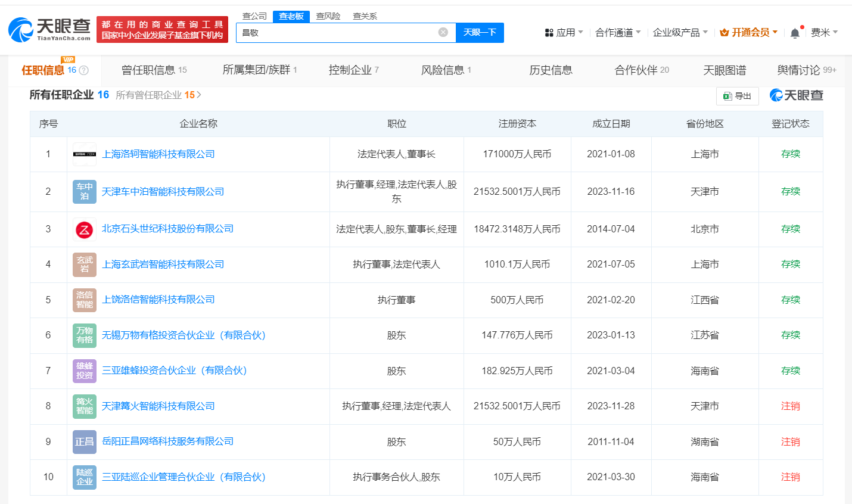The width and height of the screenshot is (852, 504).
Task: Click the 171000万人民币 capital cell
Action: point(517,154)
